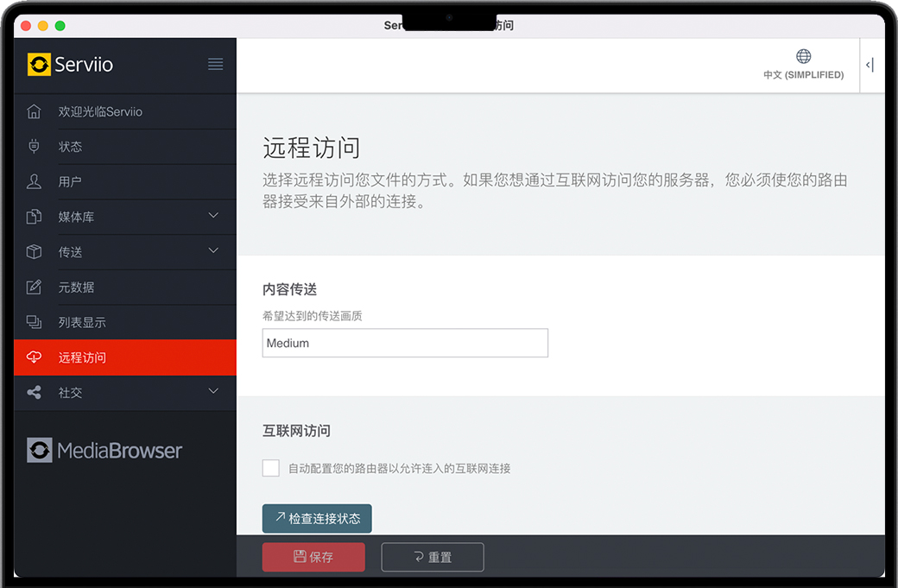The width and height of the screenshot is (898, 588).
Task: Click the MediaBrowser logo
Action: [x=105, y=450]
